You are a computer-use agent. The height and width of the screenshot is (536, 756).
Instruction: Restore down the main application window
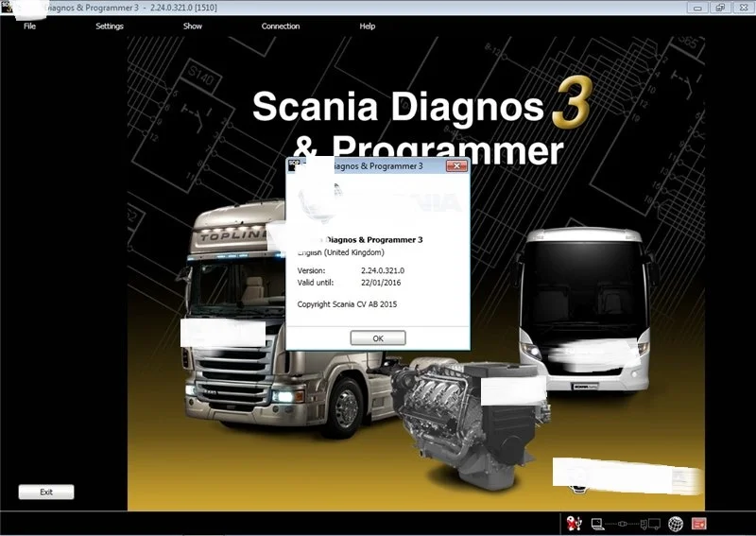720,8
